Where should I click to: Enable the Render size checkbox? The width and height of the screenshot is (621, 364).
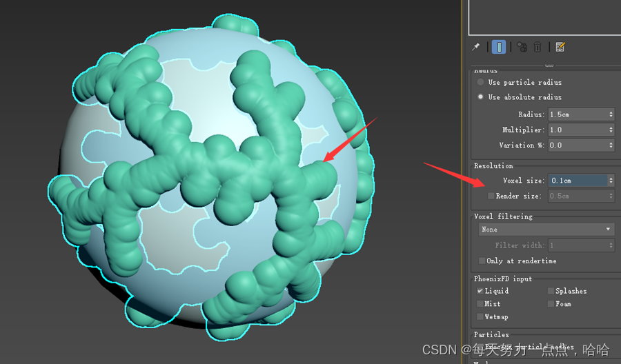[x=491, y=196]
